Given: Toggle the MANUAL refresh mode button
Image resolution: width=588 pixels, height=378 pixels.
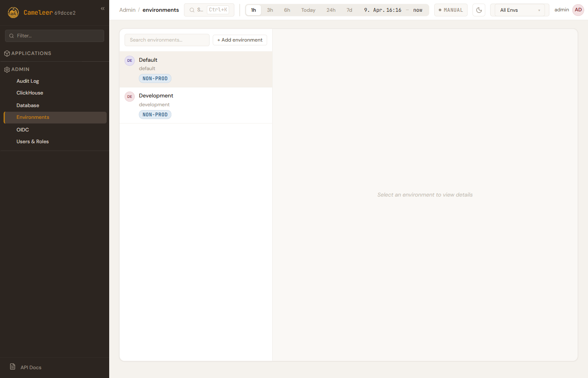Looking at the screenshot, I should (451, 10).
